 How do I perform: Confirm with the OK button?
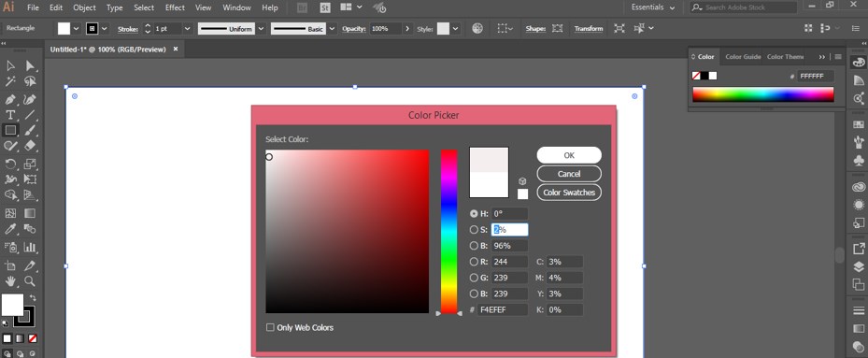(x=569, y=155)
